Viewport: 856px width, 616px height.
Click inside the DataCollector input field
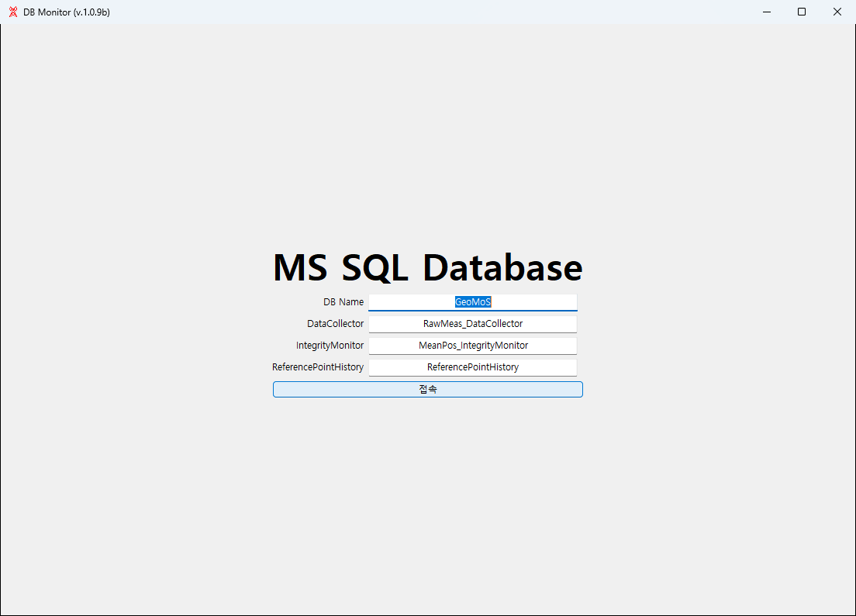[473, 324]
